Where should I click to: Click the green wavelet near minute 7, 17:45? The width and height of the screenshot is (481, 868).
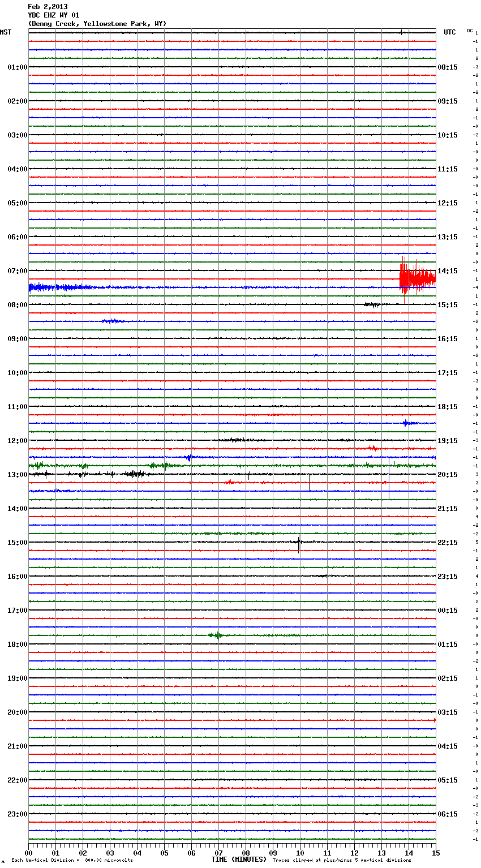click(x=215, y=635)
